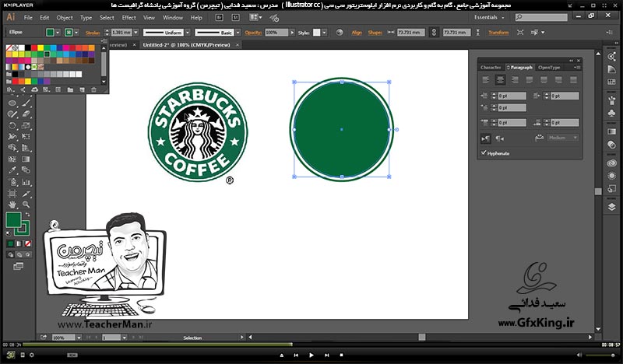This screenshot has width=623, height=364.
Task: Open Adobe Bridge with Br icon
Action: click(x=219, y=17)
